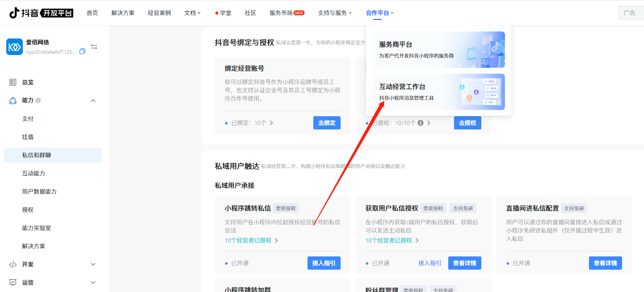Click the 私域用户触达 section heading
Screen dimensions: 644x292
[x=237, y=166]
